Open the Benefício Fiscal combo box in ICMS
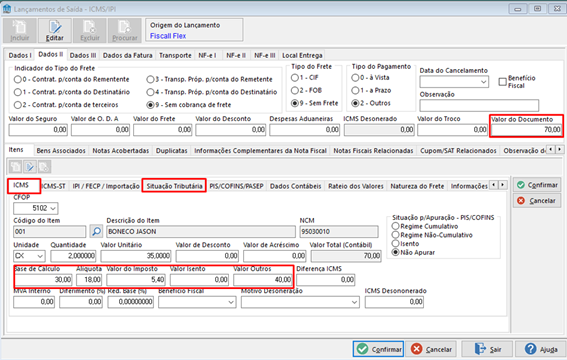 pyautogui.click(x=231, y=302)
